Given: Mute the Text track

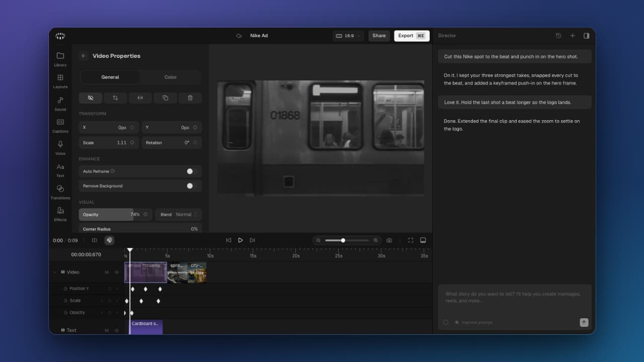Looking at the screenshot, I should click(x=107, y=330).
